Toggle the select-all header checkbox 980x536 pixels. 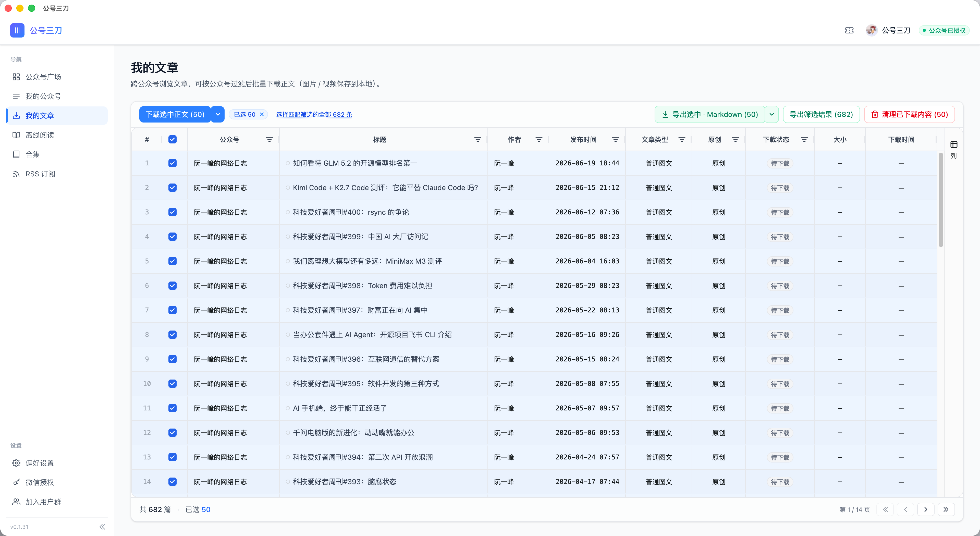pyautogui.click(x=172, y=139)
